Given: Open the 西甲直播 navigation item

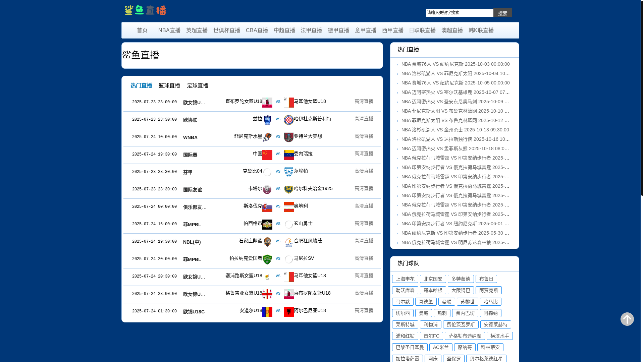Looking at the screenshot, I should coord(392,31).
